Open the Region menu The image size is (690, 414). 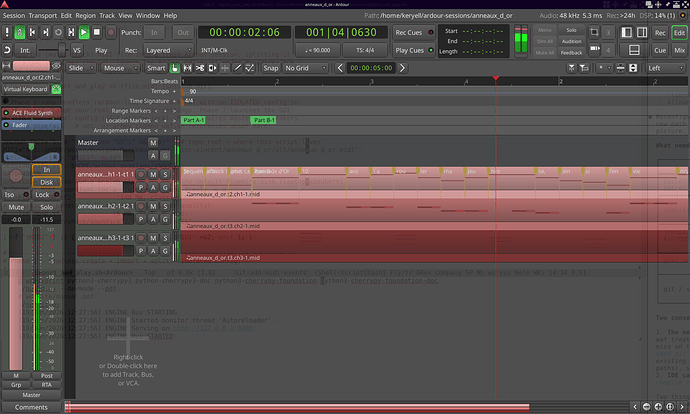click(85, 15)
